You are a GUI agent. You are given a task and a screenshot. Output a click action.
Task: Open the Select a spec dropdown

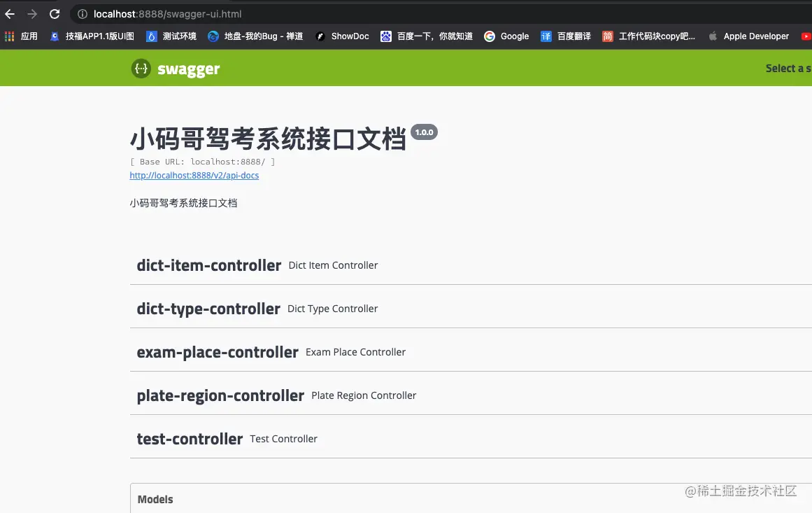[788, 69]
